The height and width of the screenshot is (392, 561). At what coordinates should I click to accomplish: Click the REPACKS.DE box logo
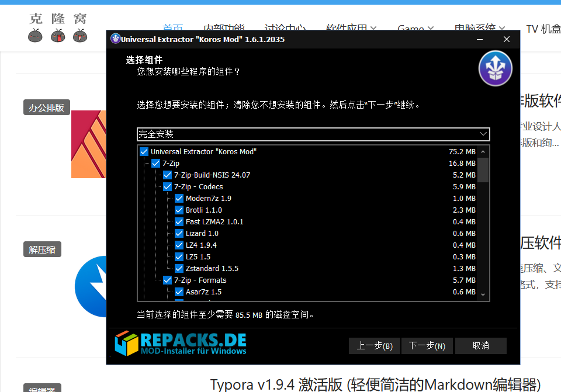point(126,343)
